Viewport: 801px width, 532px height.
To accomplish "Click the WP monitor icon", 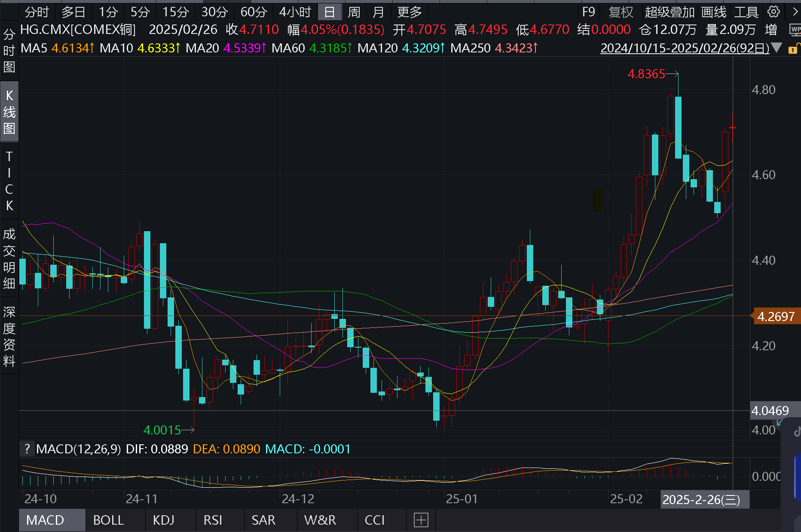I will coord(795,30).
